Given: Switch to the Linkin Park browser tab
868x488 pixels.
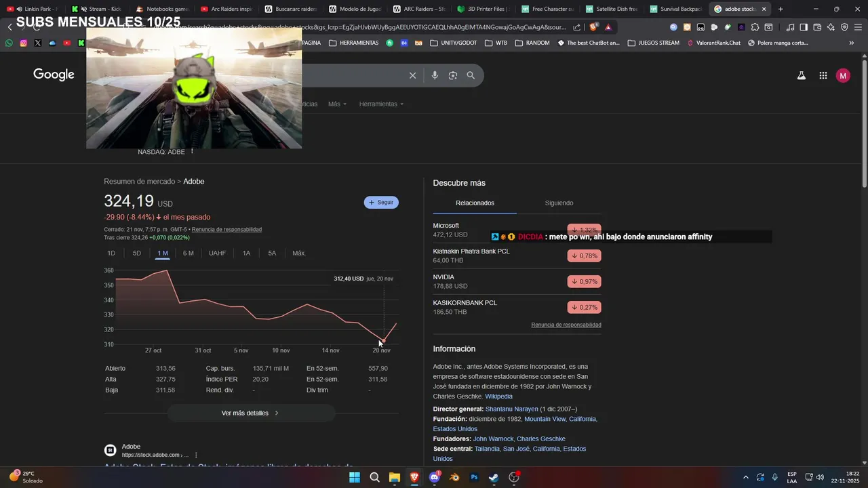Looking at the screenshot, I should pos(32,9).
